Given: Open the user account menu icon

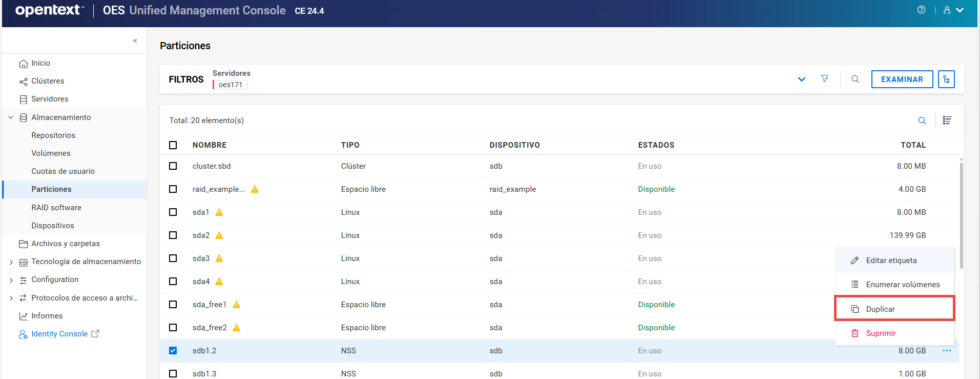Looking at the screenshot, I should click(x=947, y=10).
